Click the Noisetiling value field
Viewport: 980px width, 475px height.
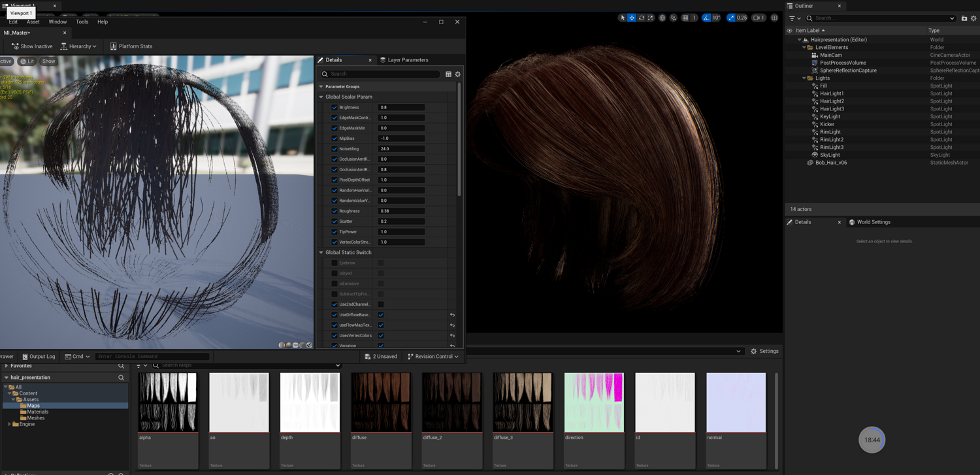pos(401,149)
